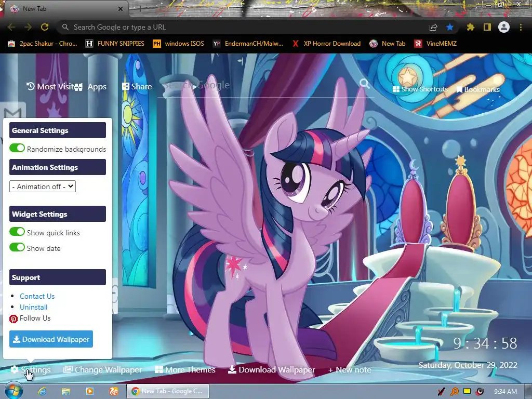This screenshot has width=532, height=399.
Task: Open the Windows Start button
Action: [14, 391]
